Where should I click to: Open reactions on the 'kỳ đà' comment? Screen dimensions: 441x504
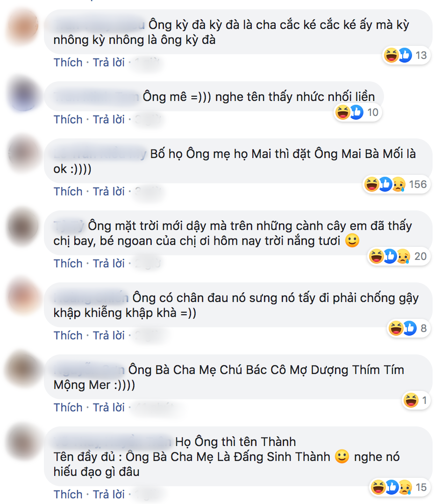(x=406, y=55)
